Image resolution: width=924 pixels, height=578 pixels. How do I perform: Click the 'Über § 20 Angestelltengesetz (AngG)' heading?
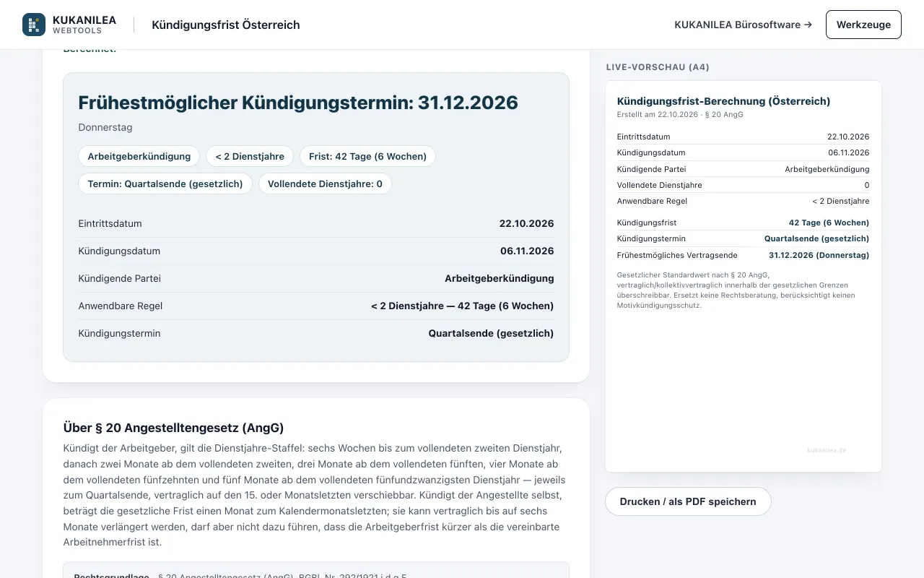click(173, 428)
